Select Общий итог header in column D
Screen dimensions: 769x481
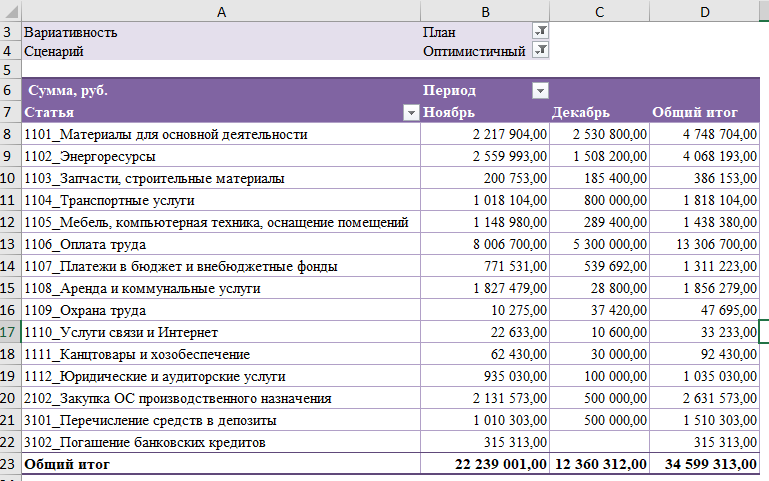[694, 113]
